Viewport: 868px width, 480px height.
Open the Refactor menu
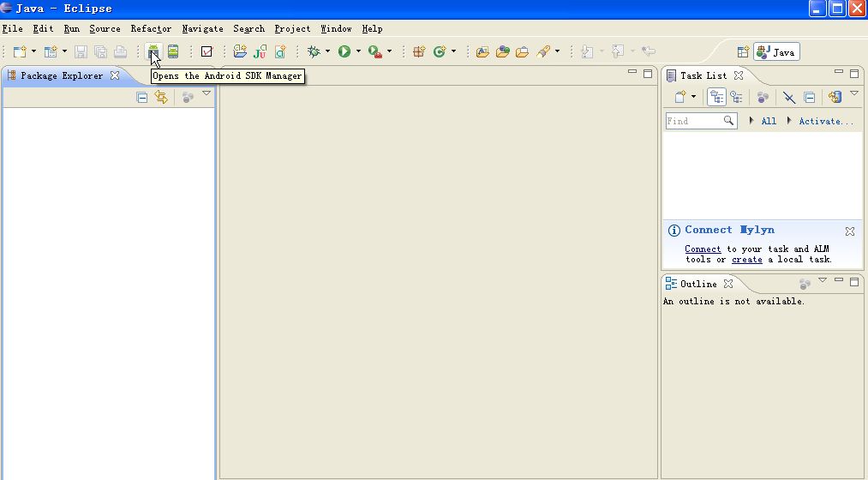pyautogui.click(x=151, y=29)
